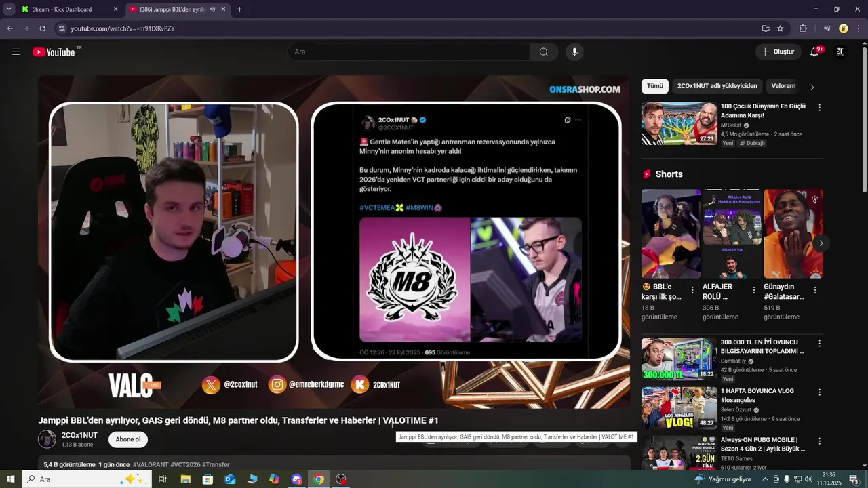Image resolution: width=868 pixels, height=488 pixels.
Task: Select 2COx1NUT adlı yükleyiciden chip
Action: (717, 86)
